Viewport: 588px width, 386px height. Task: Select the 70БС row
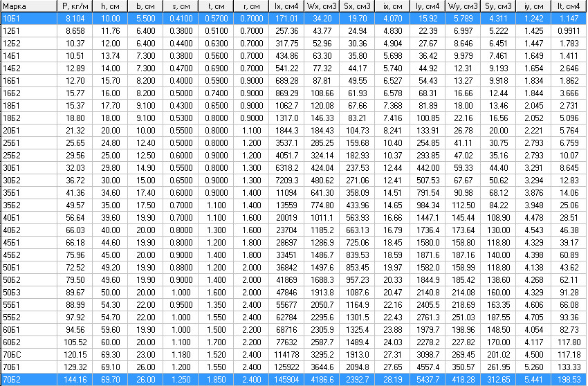point(293,354)
